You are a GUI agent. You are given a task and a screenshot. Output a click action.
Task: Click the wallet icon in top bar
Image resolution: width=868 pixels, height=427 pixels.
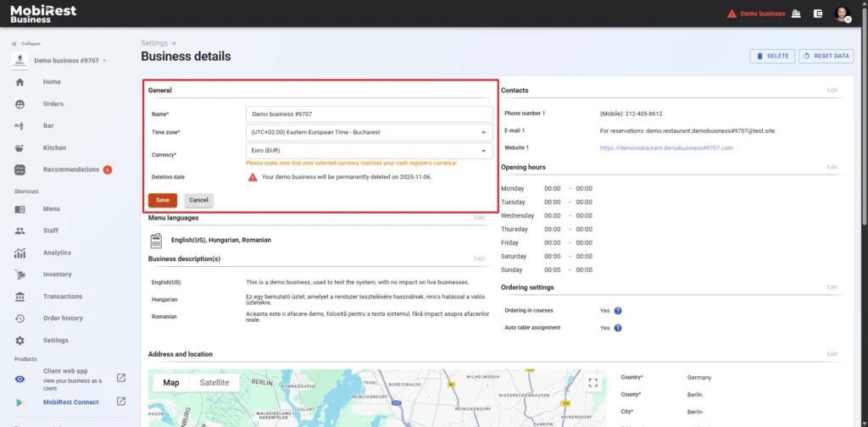pyautogui.click(x=818, y=14)
